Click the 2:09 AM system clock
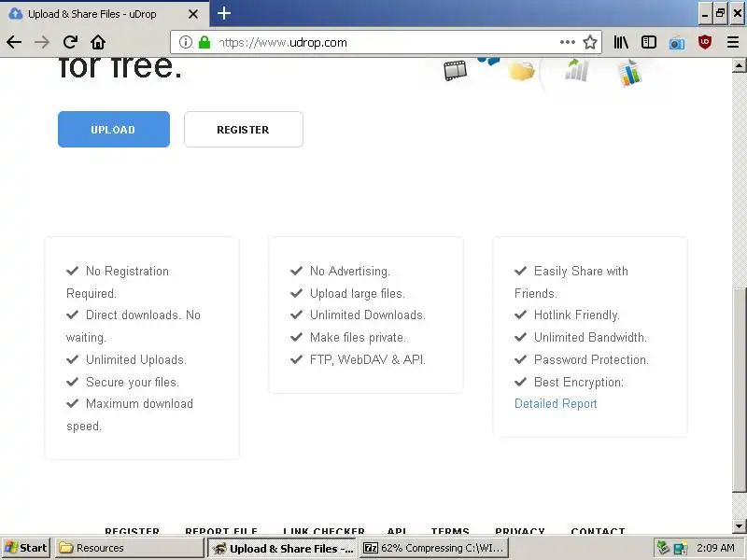The width and height of the screenshot is (747, 560). (x=715, y=548)
